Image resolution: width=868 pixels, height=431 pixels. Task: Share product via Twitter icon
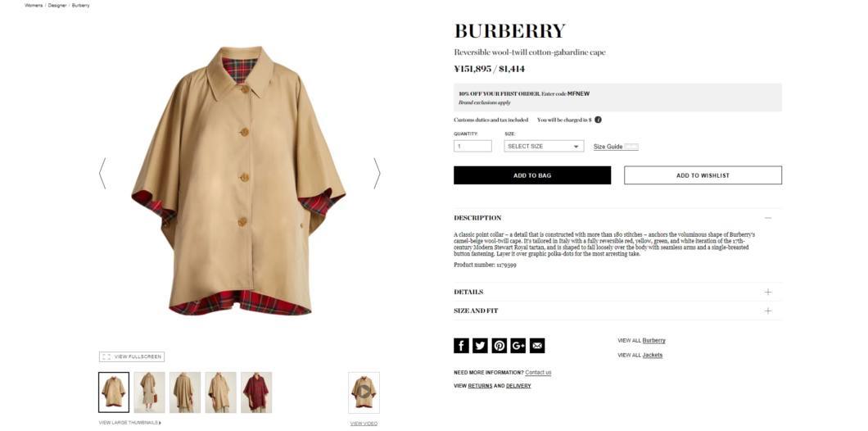pos(480,346)
